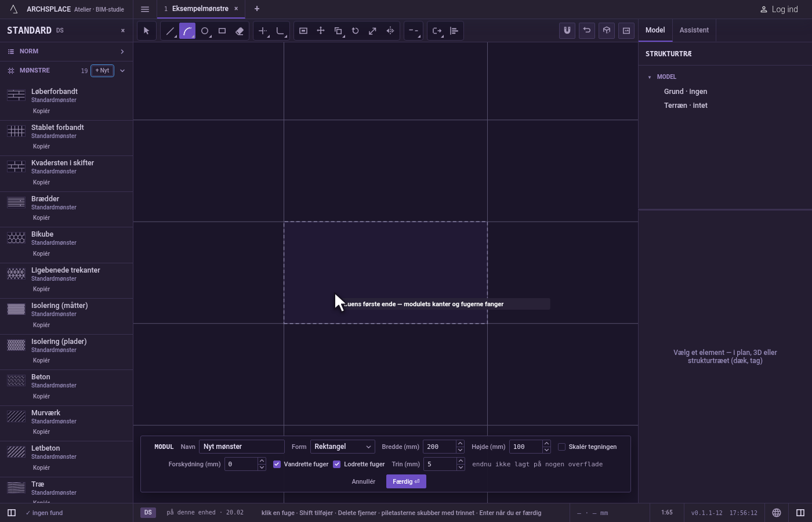Click the globe language icon
This screenshot has width=812, height=522.
coord(777,513)
